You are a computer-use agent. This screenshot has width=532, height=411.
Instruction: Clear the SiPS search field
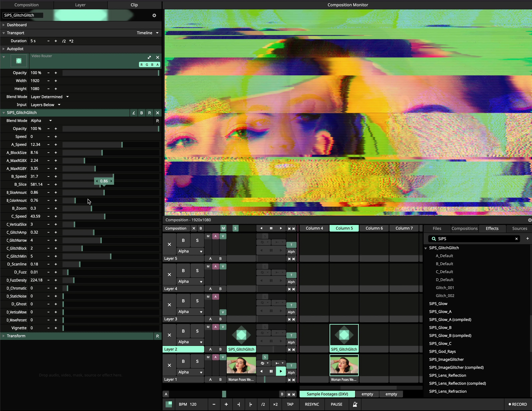pyautogui.click(x=516, y=239)
